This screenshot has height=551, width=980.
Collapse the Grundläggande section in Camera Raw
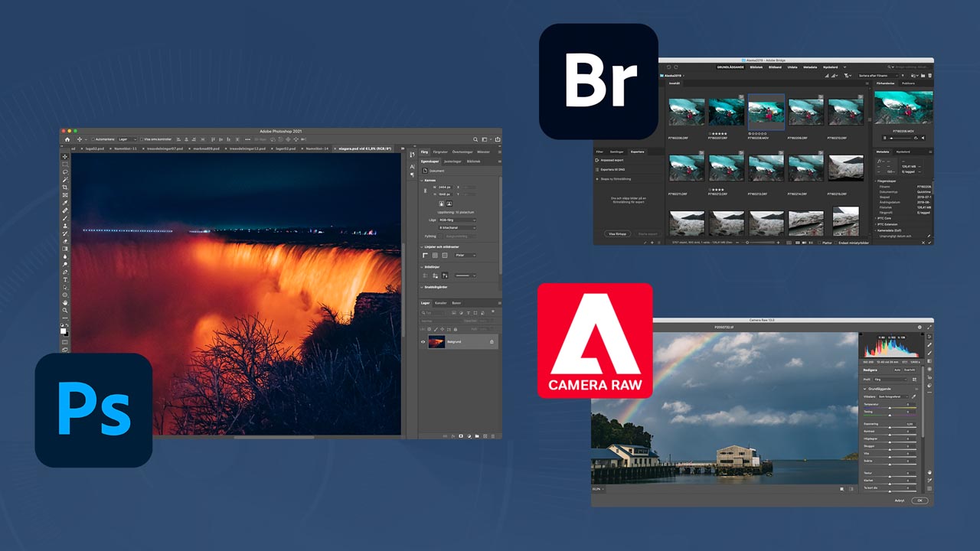(865, 389)
